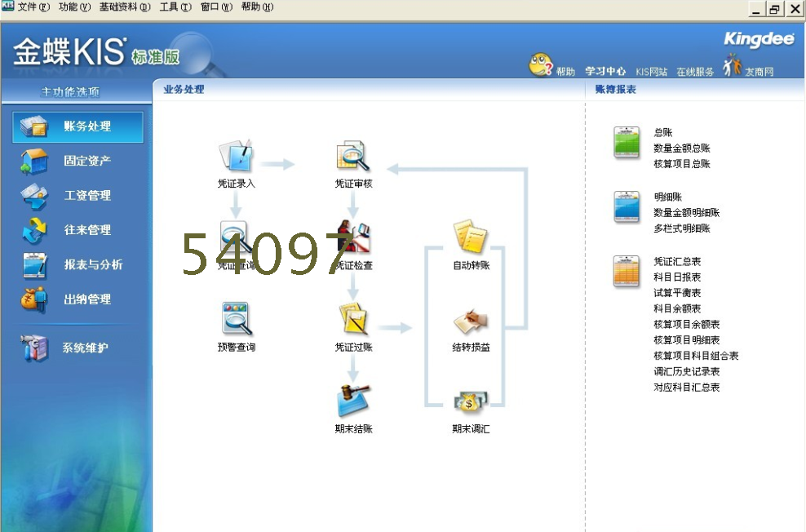
Task: Open the 核算项目余额表 report
Action: pyautogui.click(x=686, y=324)
